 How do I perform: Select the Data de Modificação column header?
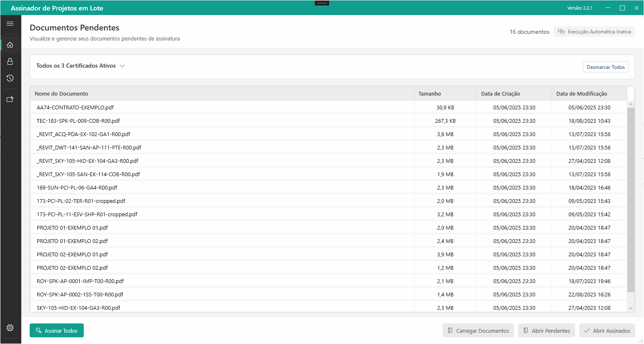581,93
